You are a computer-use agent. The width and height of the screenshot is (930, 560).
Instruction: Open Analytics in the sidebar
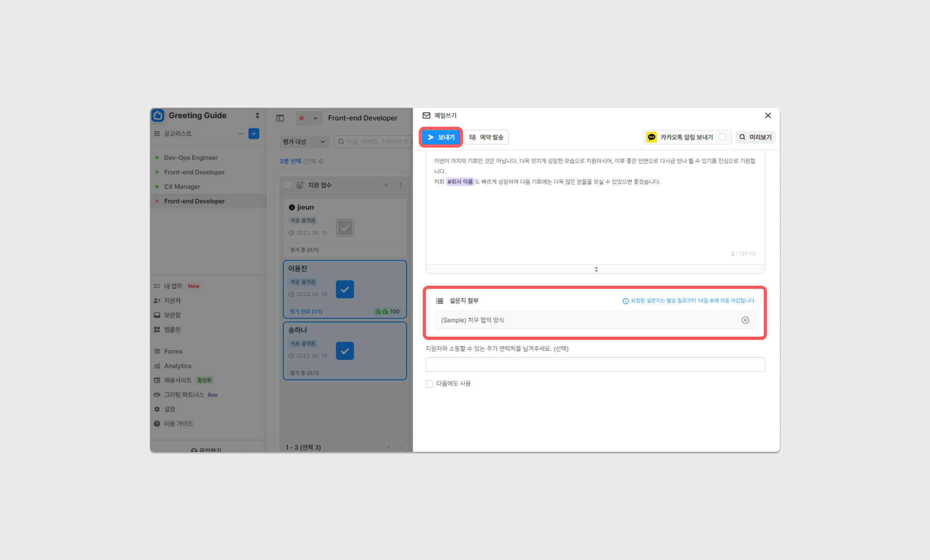[178, 366]
